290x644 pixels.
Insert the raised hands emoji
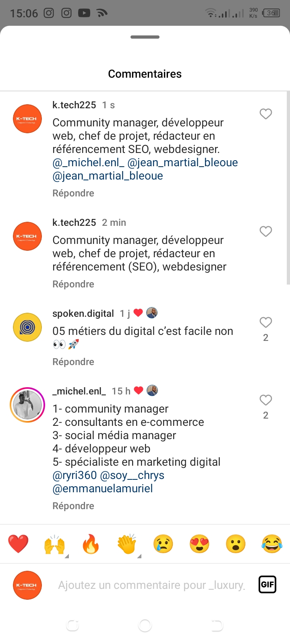pos(54,545)
